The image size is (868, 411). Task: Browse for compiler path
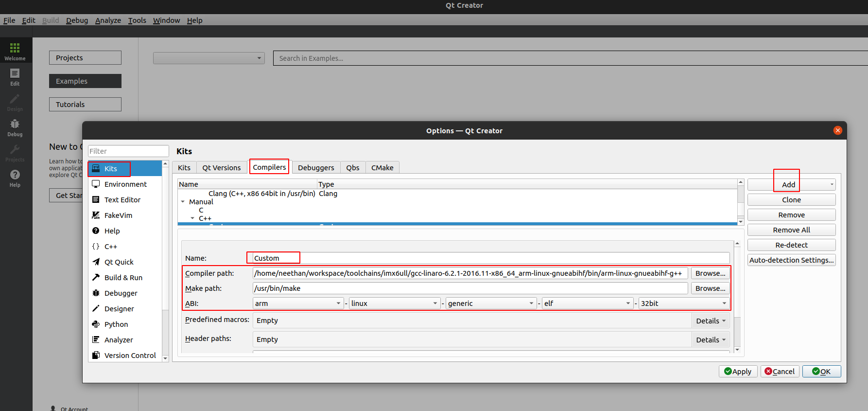tap(710, 273)
